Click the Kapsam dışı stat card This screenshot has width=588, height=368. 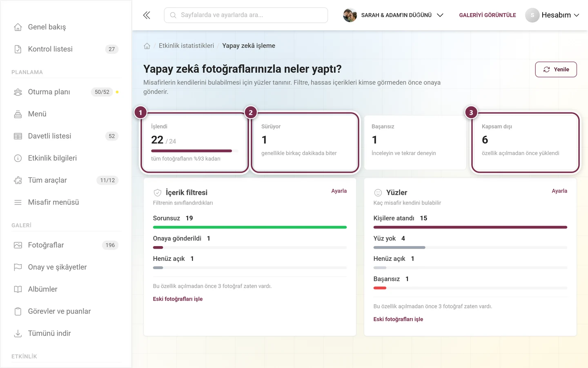pyautogui.click(x=526, y=142)
